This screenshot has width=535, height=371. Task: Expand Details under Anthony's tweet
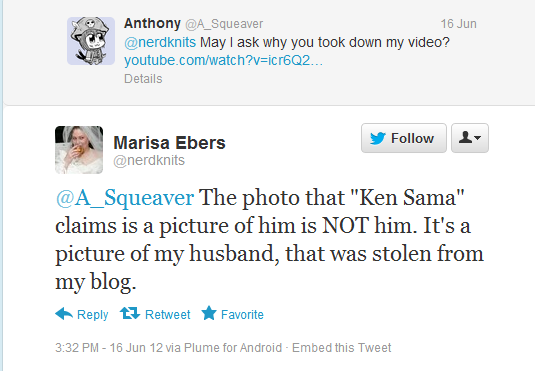pyautogui.click(x=143, y=79)
